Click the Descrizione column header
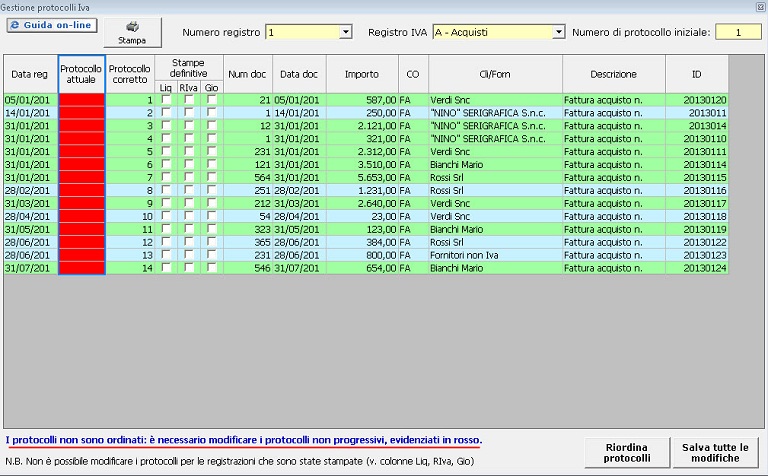 [613, 74]
